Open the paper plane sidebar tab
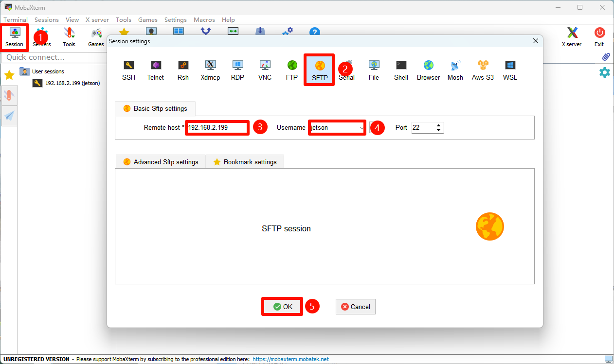The height and width of the screenshot is (364, 614). coord(9,116)
